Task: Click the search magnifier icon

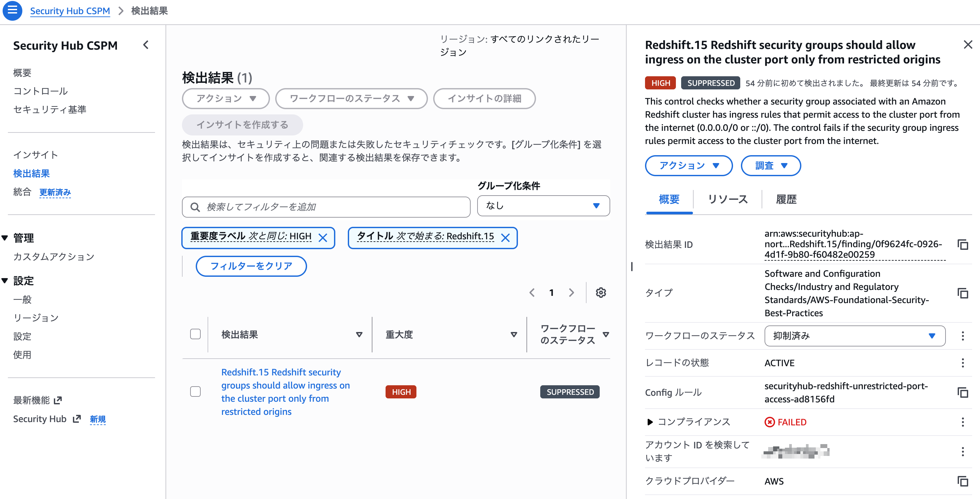Action: coord(195,207)
